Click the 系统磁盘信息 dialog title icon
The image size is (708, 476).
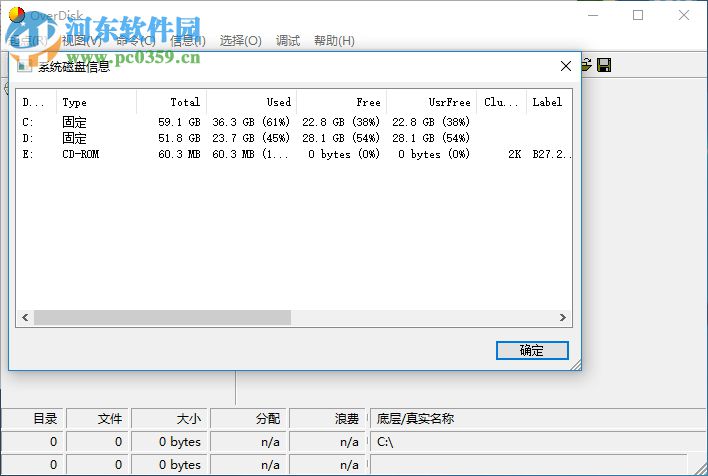24,66
